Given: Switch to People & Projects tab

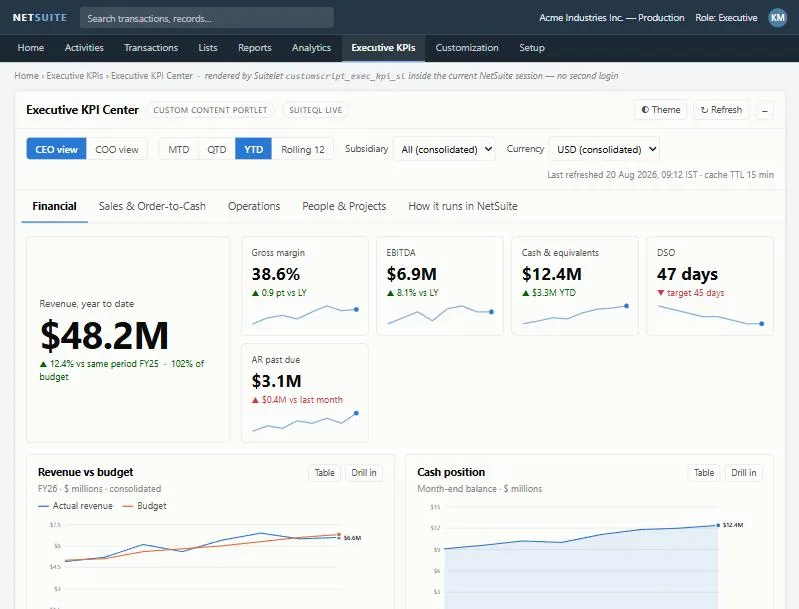Looking at the screenshot, I should coord(344,206).
